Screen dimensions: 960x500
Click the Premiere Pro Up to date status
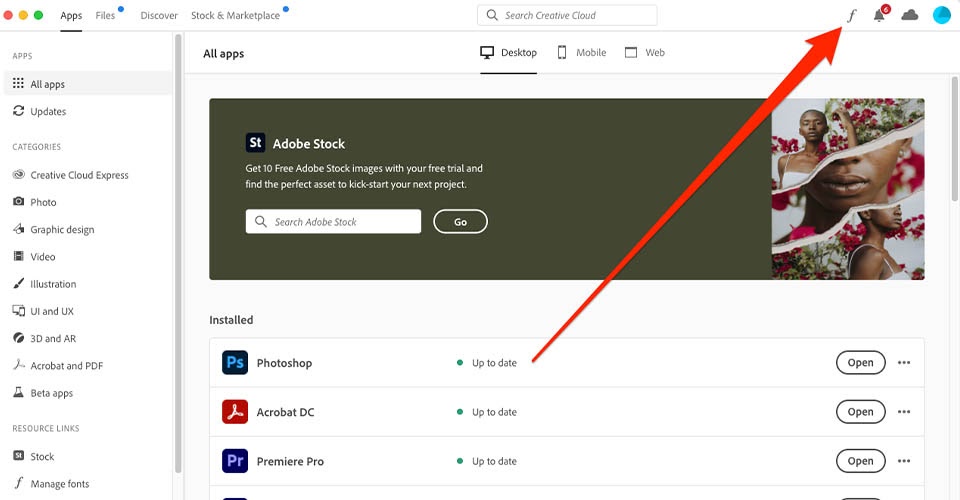coord(487,461)
